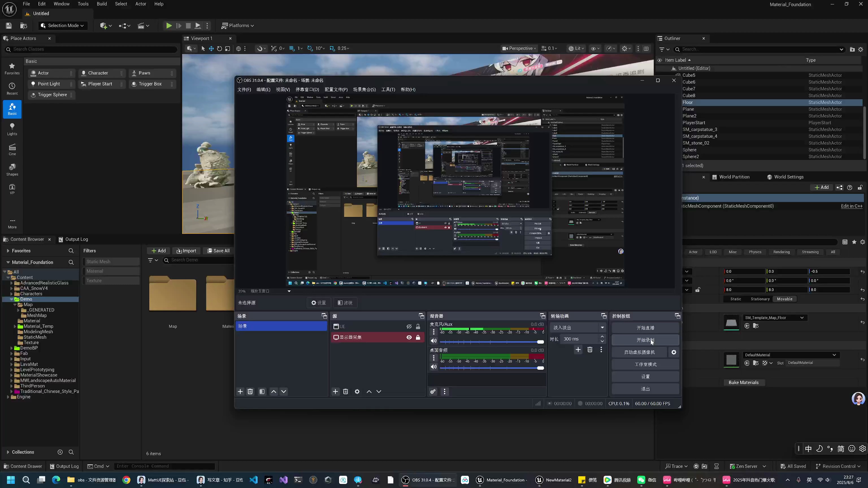Toggle the scale lock in Details panel
The image size is (868, 488).
[698, 290]
